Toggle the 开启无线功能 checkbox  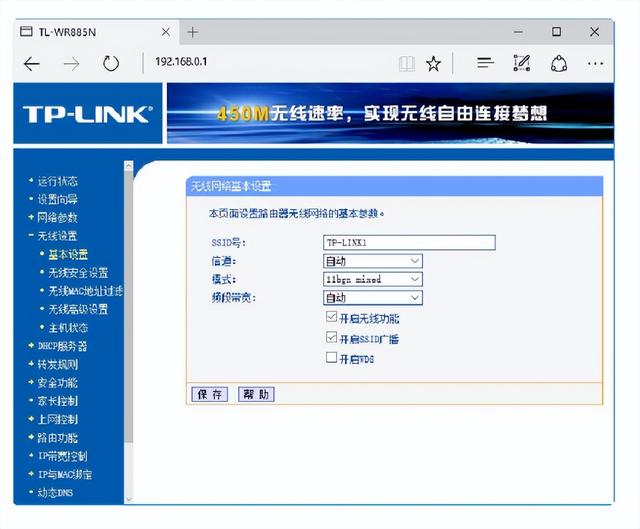click(331, 317)
